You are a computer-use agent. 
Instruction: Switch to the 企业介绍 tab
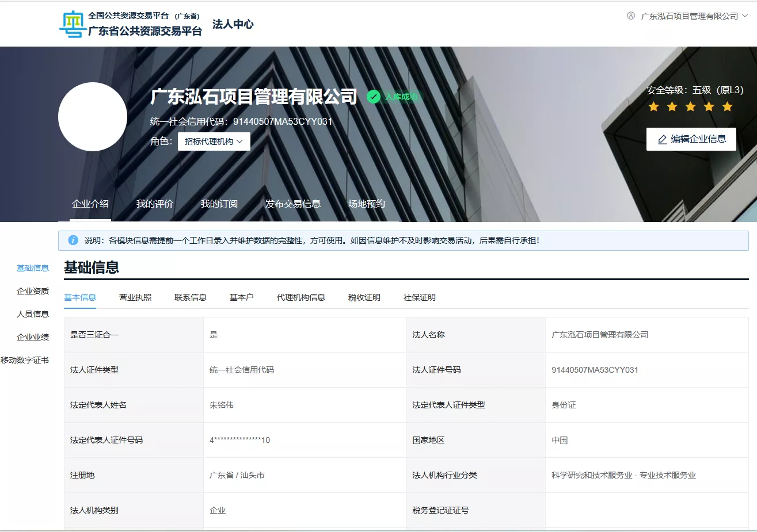coord(90,204)
